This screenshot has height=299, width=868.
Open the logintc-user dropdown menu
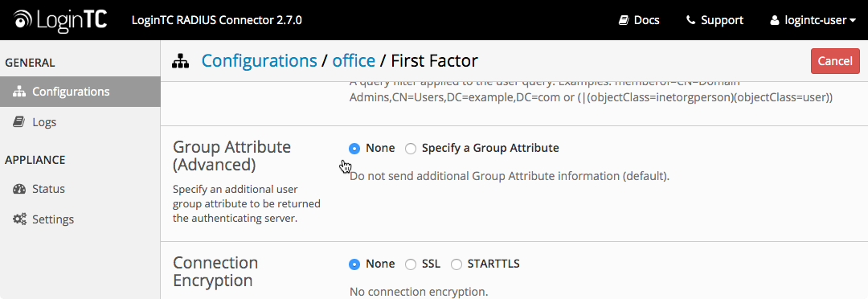(x=813, y=20)
